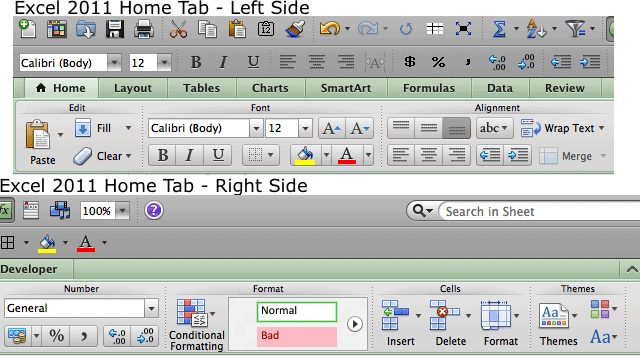This screenshot has height=360, width=640.
Task: Click Conditional Formatting icon
Action: 192,313
